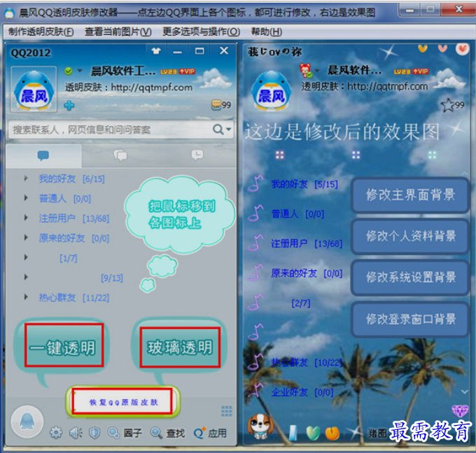Switch to the recent conversations clock tab
476x453 pixels.
pyautogui.click(x=197, y=155)
